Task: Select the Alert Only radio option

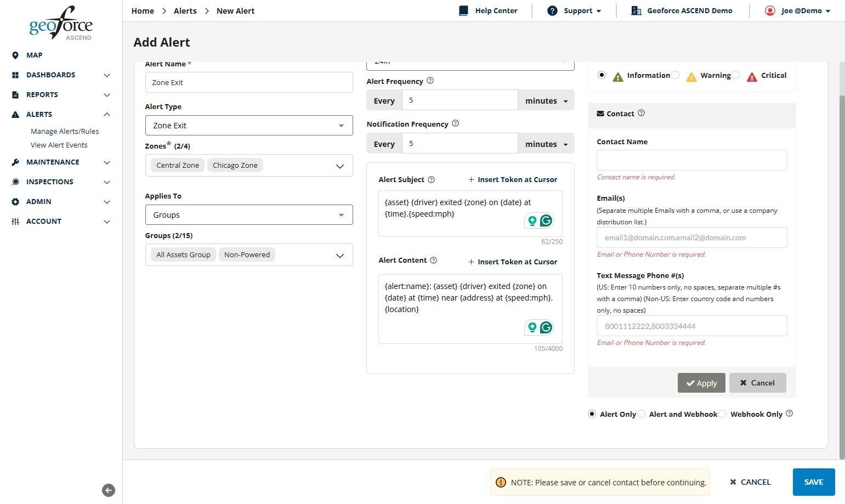Action: (x=592, y=414)
